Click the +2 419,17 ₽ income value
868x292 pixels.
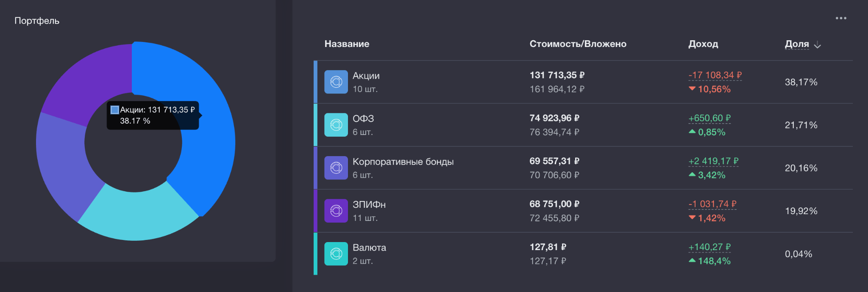[x=713, y=161]
